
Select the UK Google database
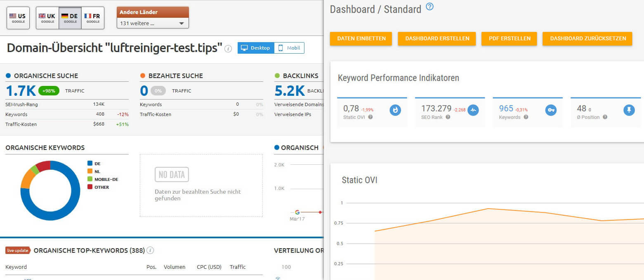[47, 18]
